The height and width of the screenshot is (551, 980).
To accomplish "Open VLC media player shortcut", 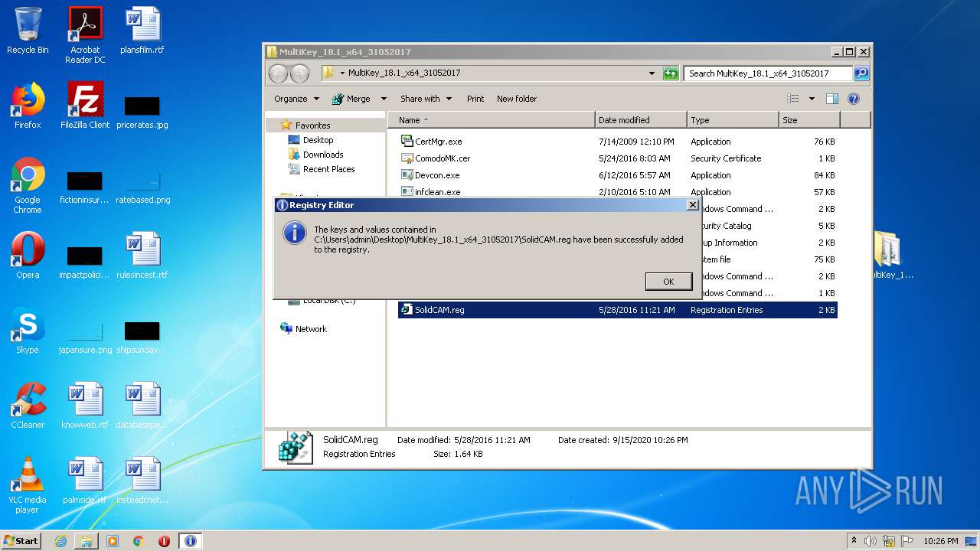I will pos(28,485).
